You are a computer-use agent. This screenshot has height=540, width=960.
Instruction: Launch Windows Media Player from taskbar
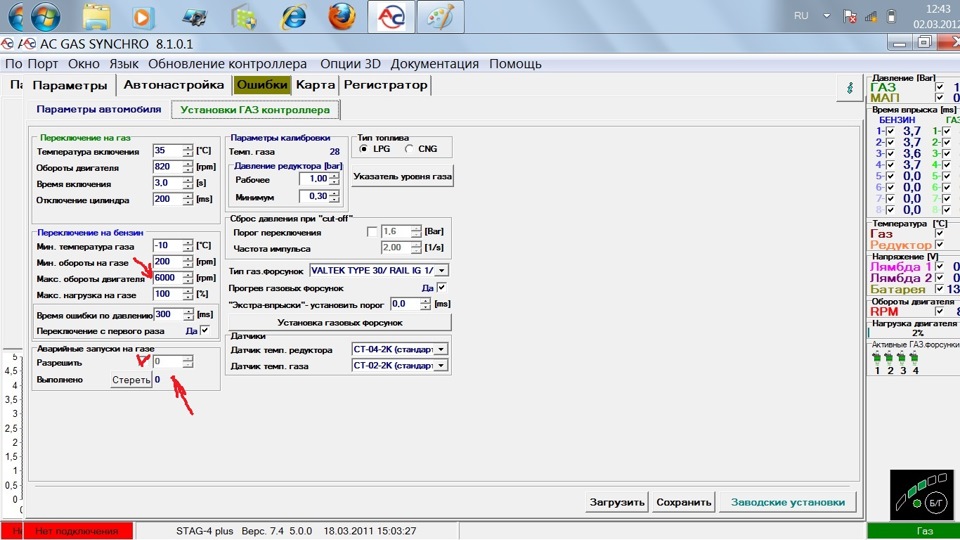(143, 17)
